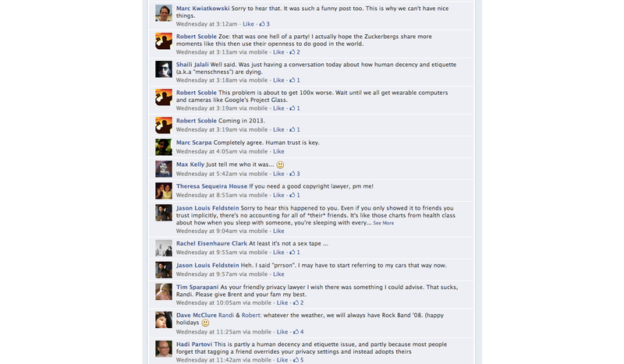This screenshot has height=364, width=624.
Task: Like Hadi Partovi's comment
Action: (282, 359)
